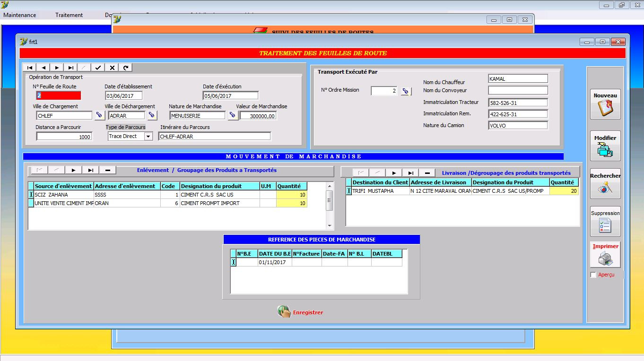Click the refresh arrow in top navigator

tap(125, 68)
